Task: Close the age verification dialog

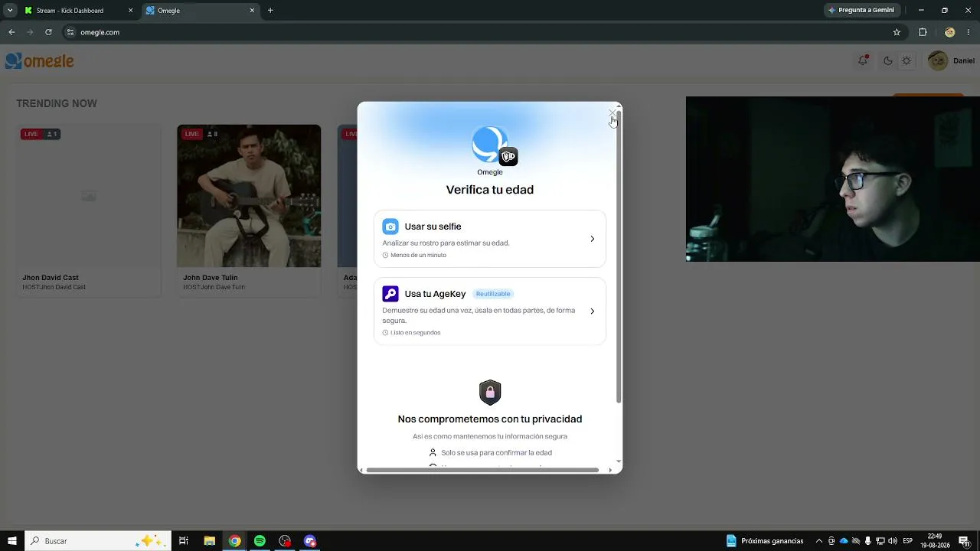Action: point(611,113)
